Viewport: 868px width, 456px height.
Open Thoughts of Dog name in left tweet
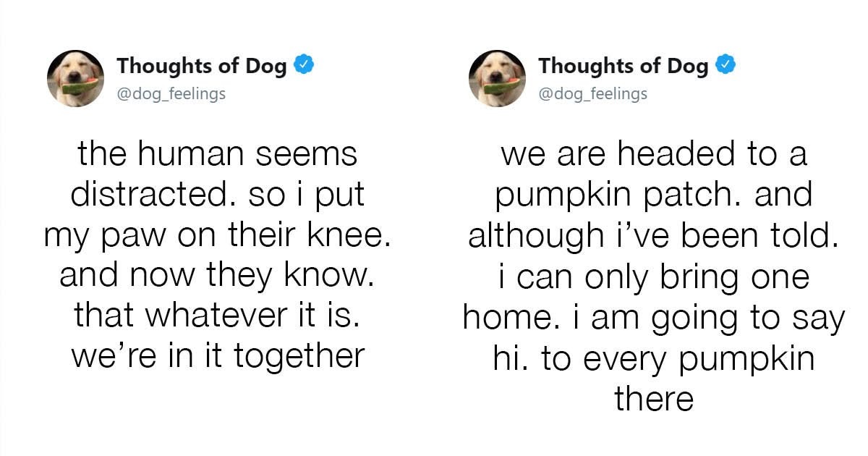click(202, 66)
